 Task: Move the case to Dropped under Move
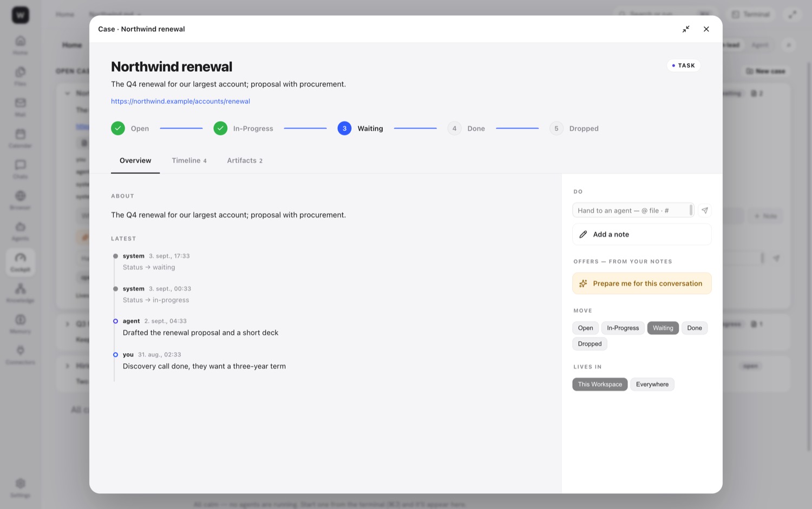click(590, 343)
